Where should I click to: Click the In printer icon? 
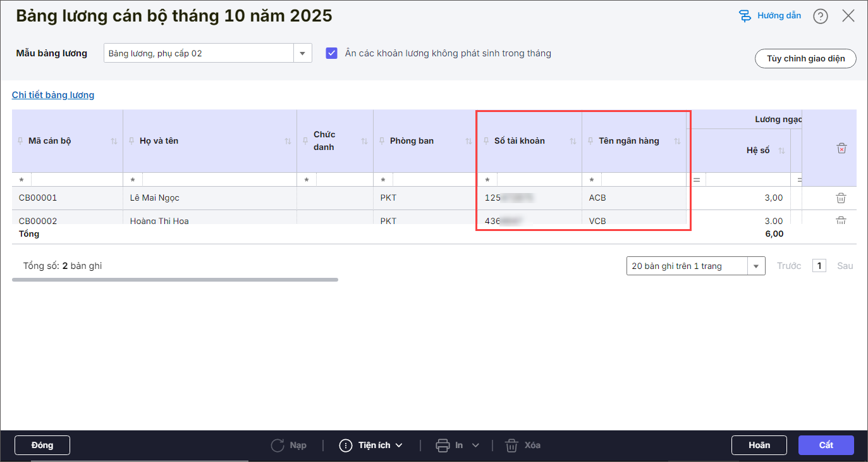tap(443, 445)
